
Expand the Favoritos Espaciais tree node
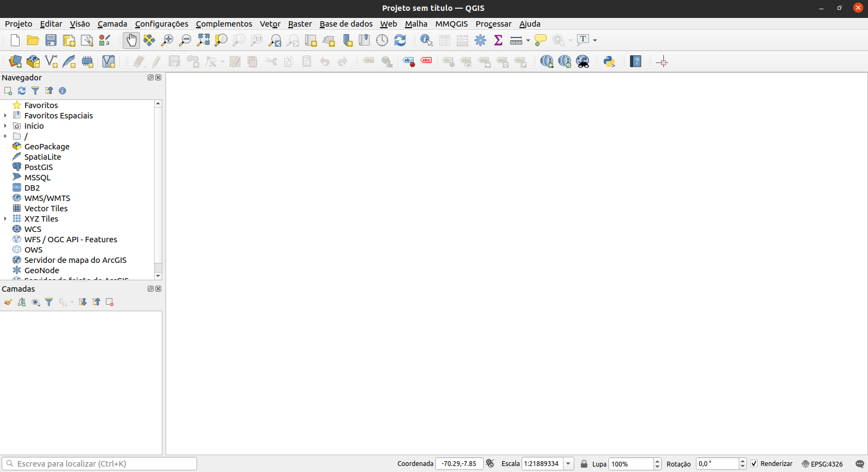click(5, 116)
